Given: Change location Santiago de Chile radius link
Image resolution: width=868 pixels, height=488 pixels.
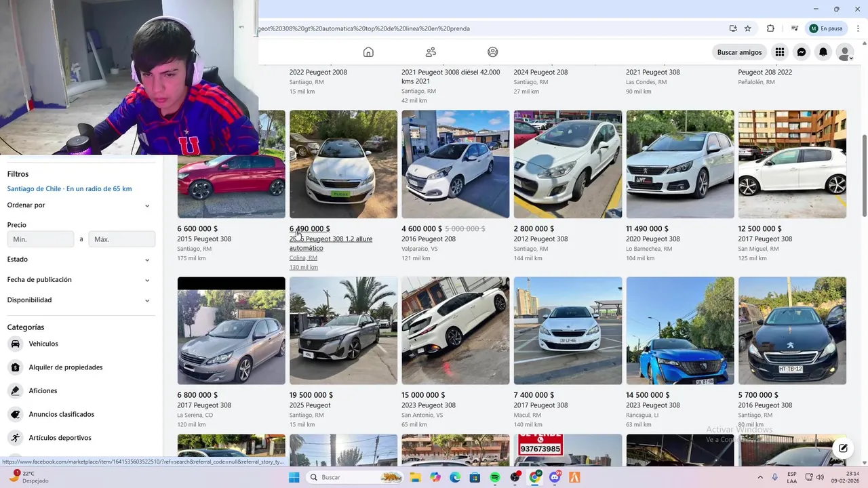Looking at the screenshot, I should point(69,189).
